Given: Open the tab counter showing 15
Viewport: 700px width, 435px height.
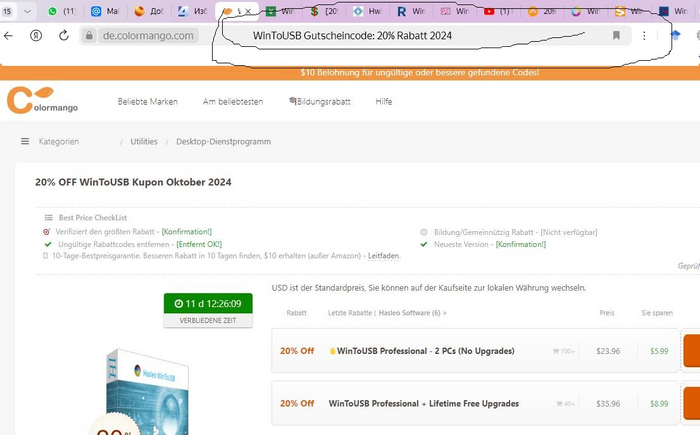Looking at the screenshot, I should click(x=7, y=11).
